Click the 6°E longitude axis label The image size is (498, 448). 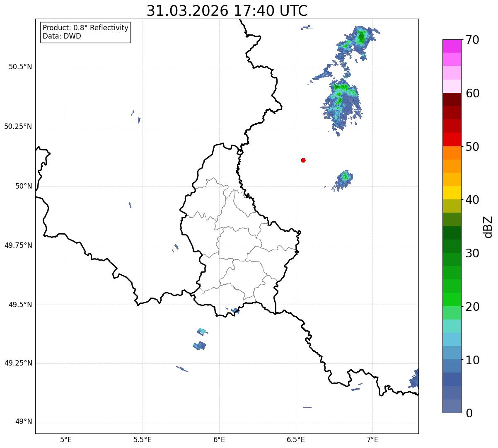[219, 439]
